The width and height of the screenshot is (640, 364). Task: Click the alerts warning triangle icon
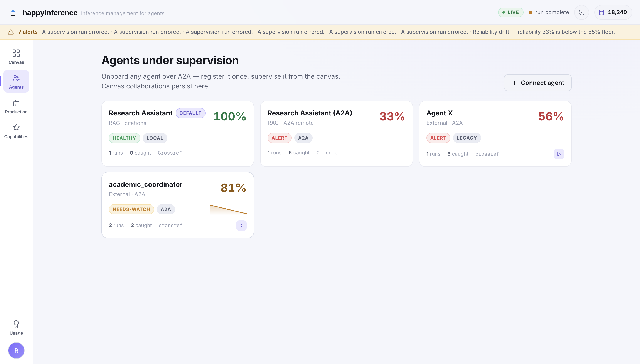[x=11, y=32]
